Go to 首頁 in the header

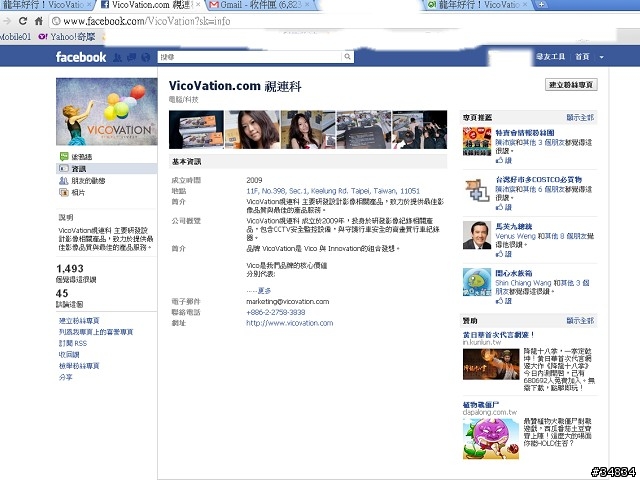point(582,57)
